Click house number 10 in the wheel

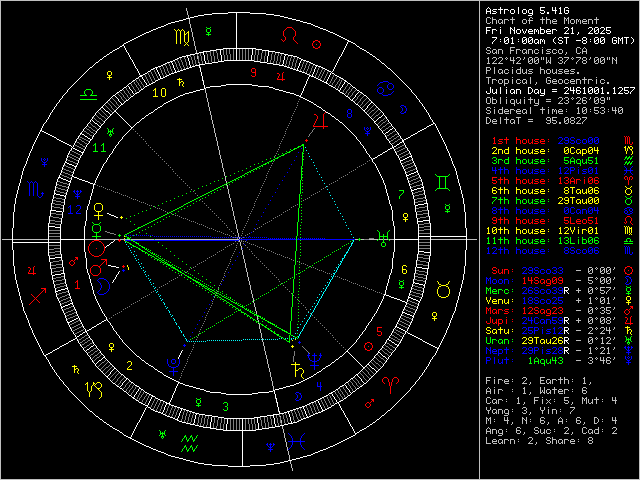point(159,93)
